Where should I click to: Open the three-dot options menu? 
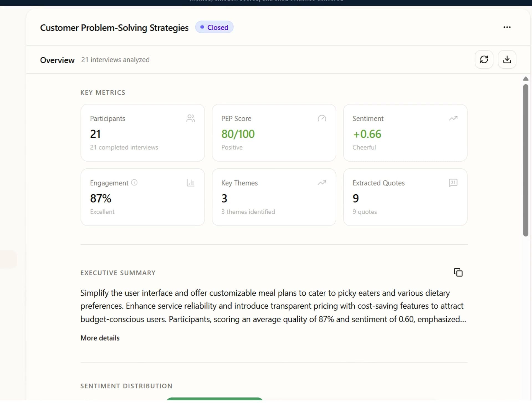tap(507, 27)
